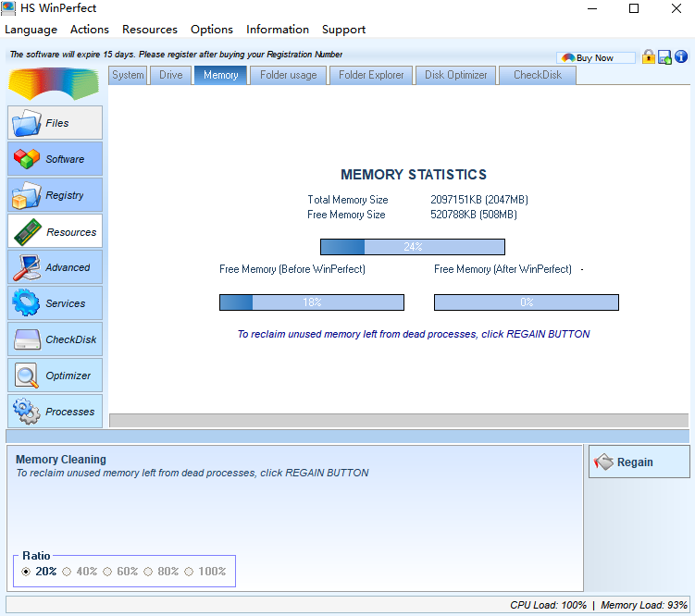Open the Actions menu
This screenshot has height=616, width=695.
pos(90,30)
